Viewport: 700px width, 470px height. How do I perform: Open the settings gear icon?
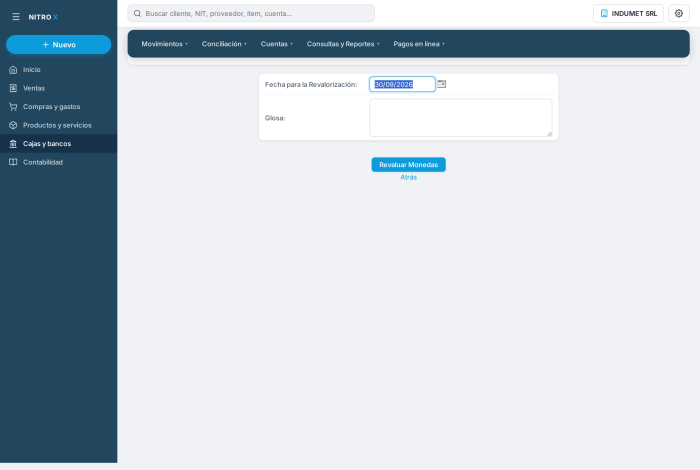(679, 13)
